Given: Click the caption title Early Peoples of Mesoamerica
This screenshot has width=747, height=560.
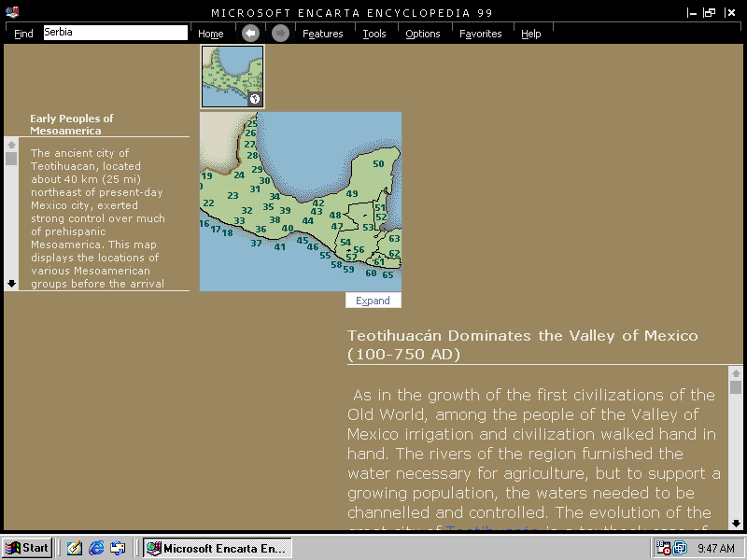Looking at the screenshot, I should pos(72,124).
